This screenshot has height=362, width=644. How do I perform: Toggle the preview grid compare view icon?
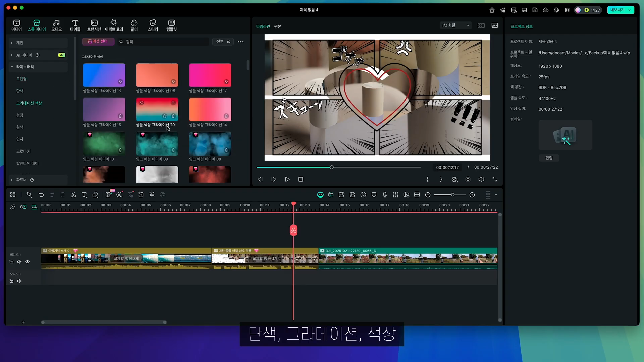click(481, 25)
